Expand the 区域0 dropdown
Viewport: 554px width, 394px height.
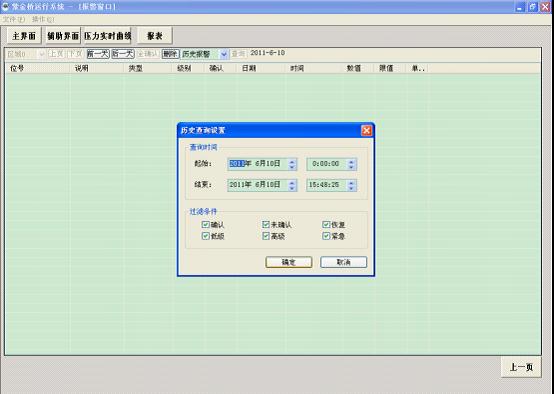point(41,54)
